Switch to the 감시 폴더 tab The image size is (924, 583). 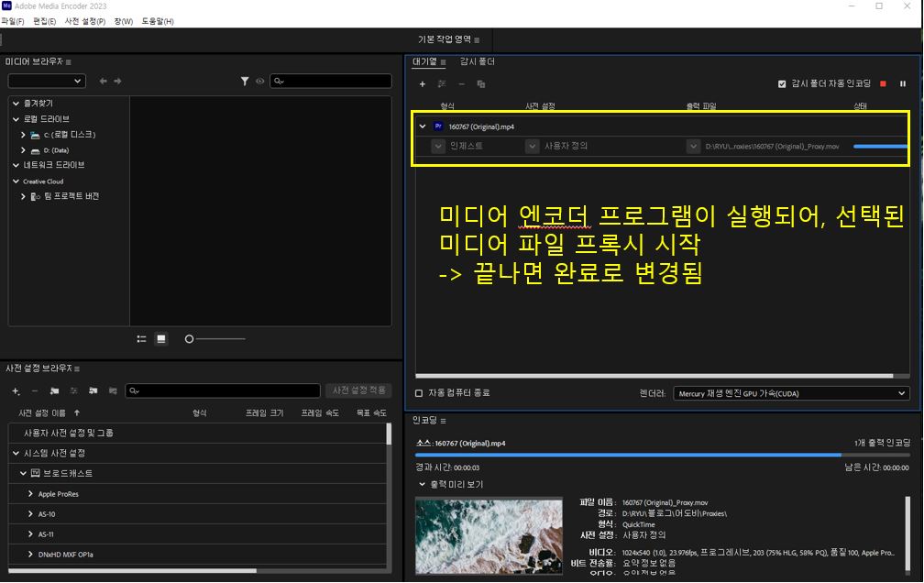pos(478,62)
